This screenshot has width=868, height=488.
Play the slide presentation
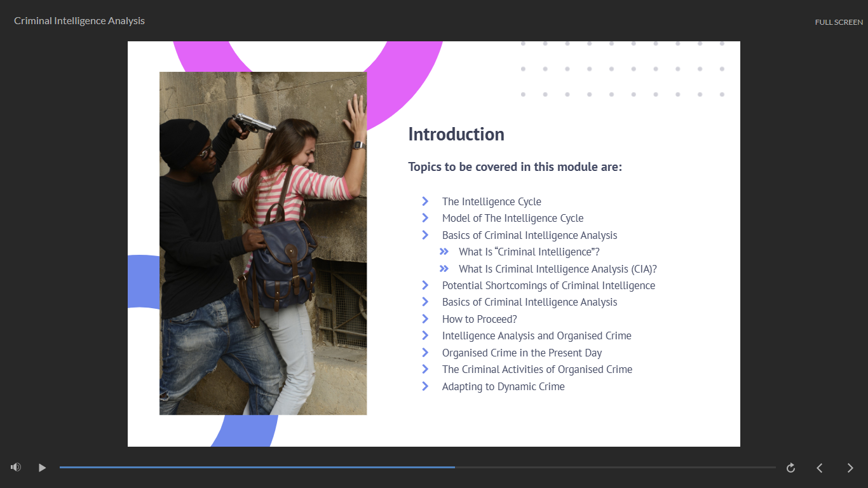coord(42,468)
